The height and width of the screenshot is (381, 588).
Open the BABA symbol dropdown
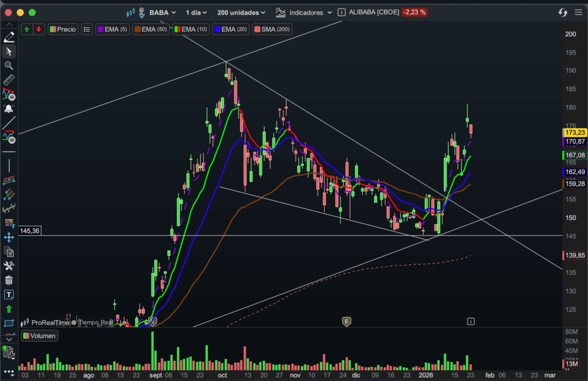point(155,12)
